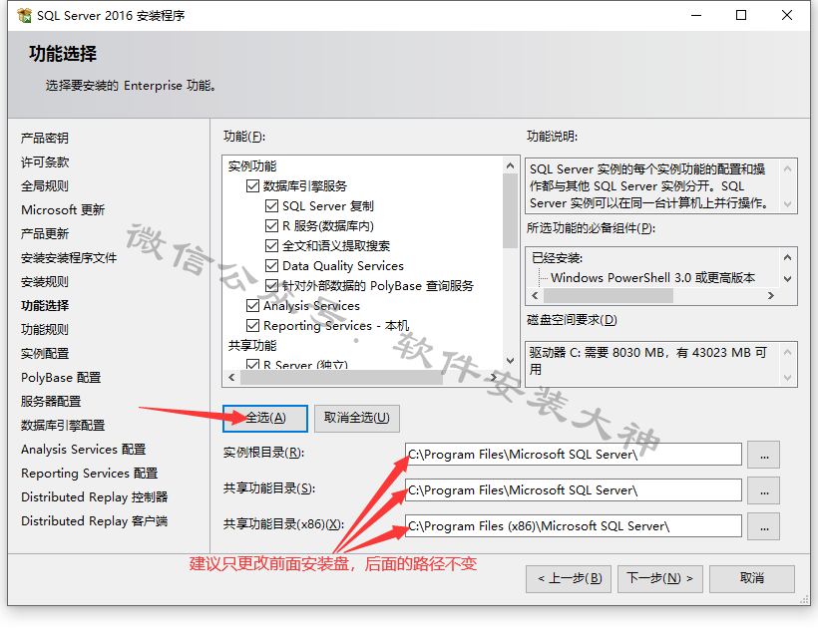818x644 pixels.
Task: Go back with 上一步(B) button
Action: [x=569, y=579]
